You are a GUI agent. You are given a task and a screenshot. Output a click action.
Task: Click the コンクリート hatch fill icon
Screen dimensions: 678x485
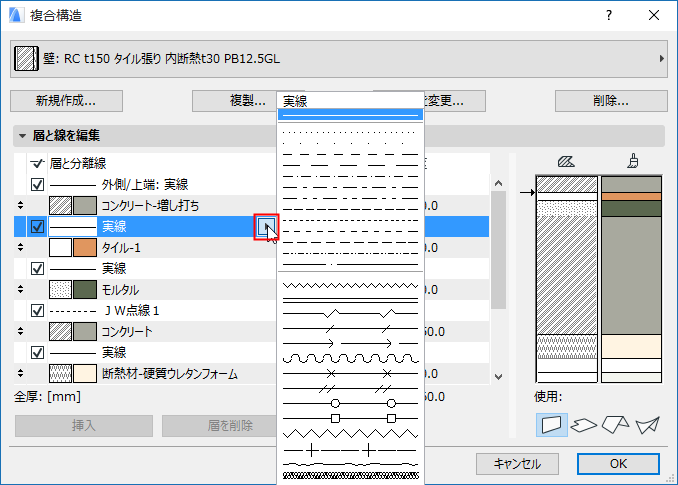pos(60,332)
